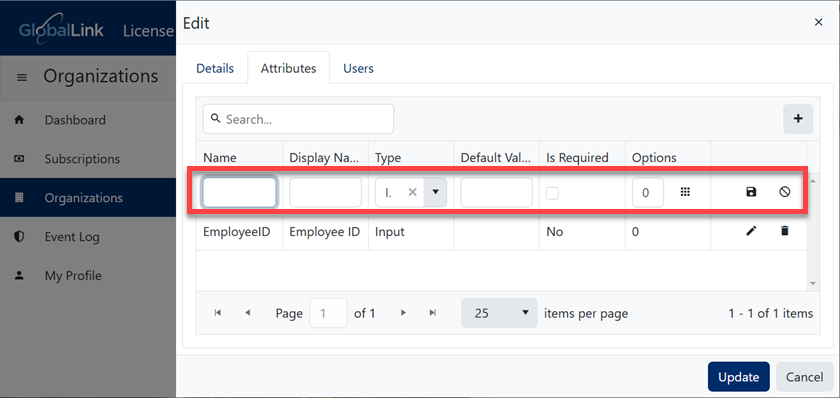Delete the EmployeeID attribute with trash icon
The height and width of the screenshot is (398, 840).
coord(784,231)
